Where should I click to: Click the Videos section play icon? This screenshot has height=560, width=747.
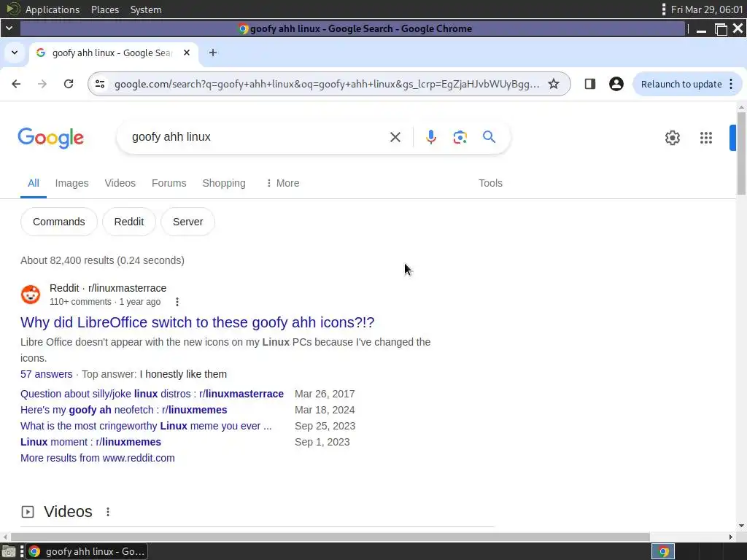28,512
